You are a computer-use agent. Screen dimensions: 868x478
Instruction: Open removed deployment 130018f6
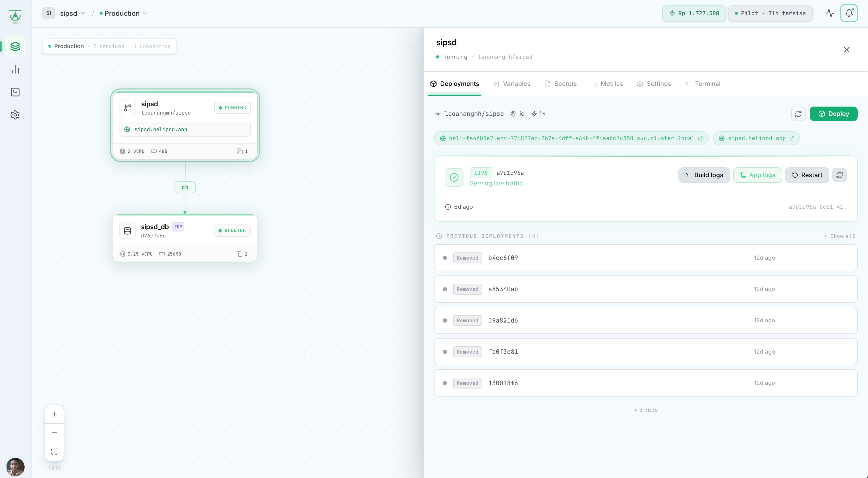pos(646,383)
